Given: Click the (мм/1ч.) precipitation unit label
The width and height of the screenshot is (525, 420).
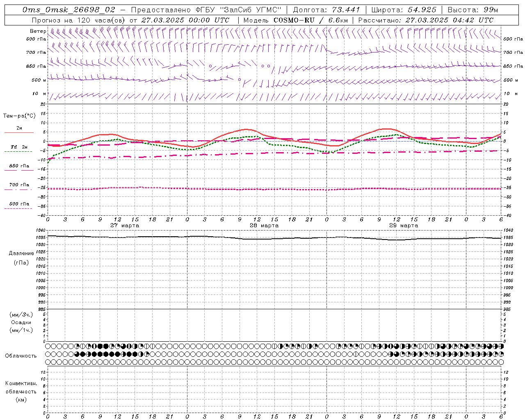Looking at the screenshot, I should tap(21, 330).
